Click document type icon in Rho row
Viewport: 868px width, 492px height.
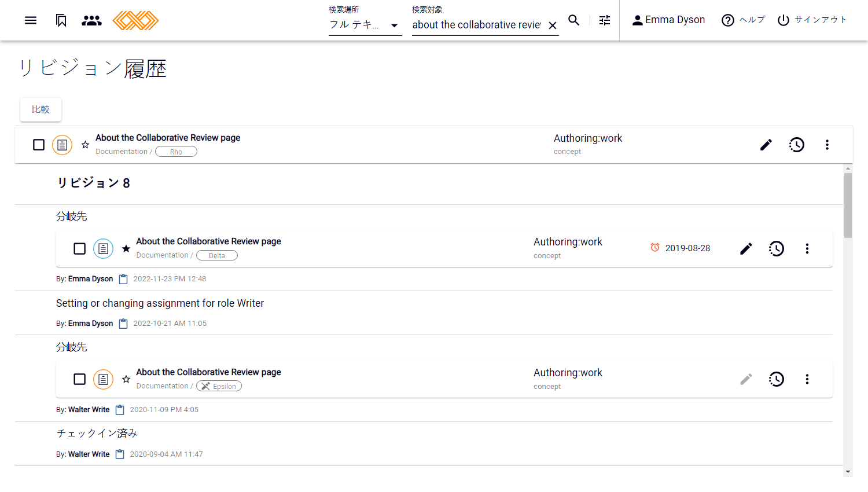pos(62,145)
